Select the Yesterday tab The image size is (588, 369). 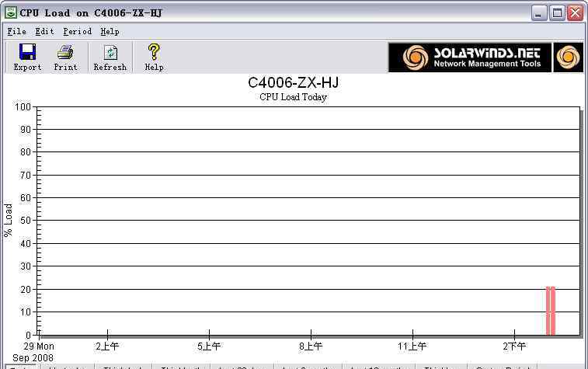pos(66,367)
